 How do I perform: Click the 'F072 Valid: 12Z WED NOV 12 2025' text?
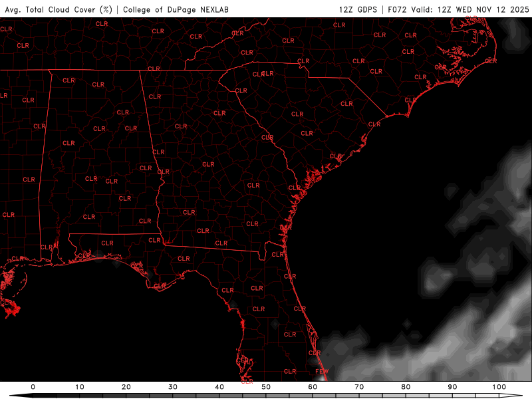tap(458, 9)
